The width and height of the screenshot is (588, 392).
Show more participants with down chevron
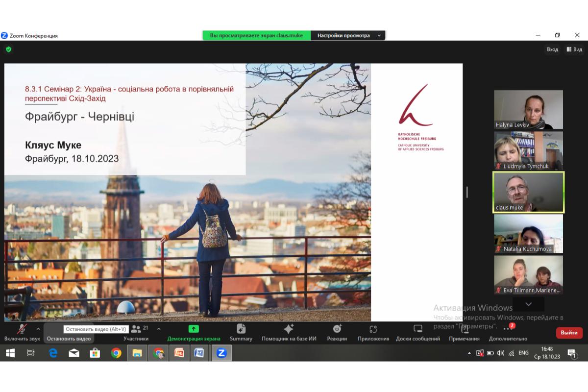tap(528, 304)
